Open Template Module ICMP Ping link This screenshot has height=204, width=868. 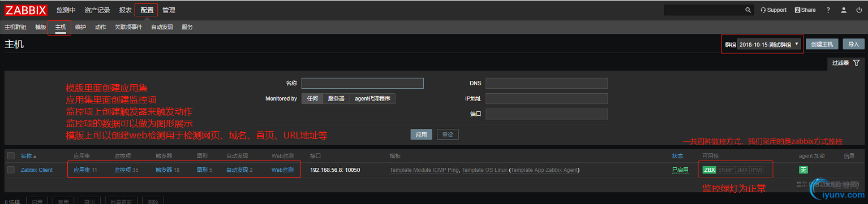[424, 170]
